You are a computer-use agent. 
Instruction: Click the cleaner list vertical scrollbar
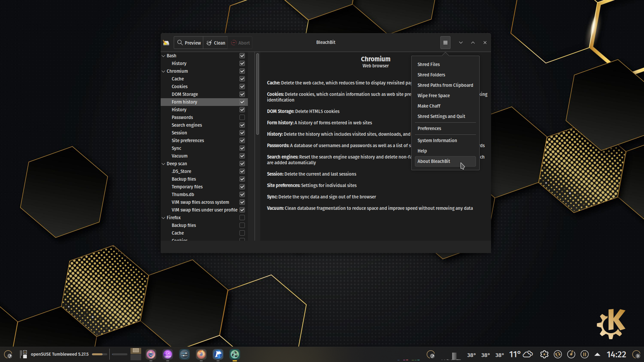[x=258, y=94]
